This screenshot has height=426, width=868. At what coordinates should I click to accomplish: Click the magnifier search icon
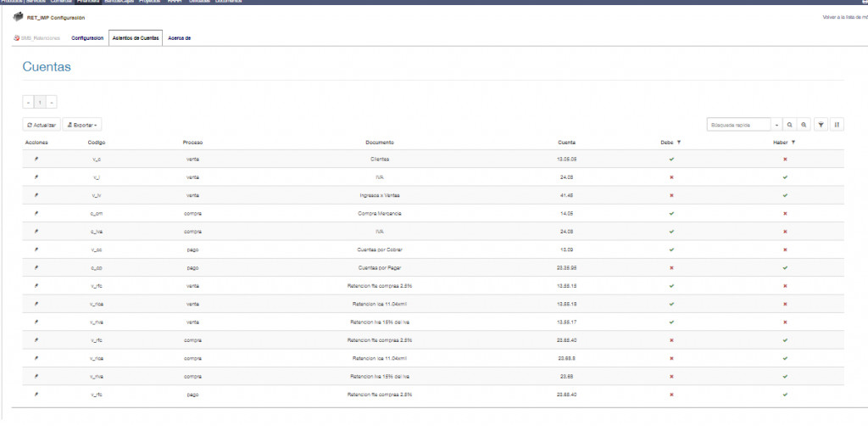pyautogui.click(x=789, y=126)
